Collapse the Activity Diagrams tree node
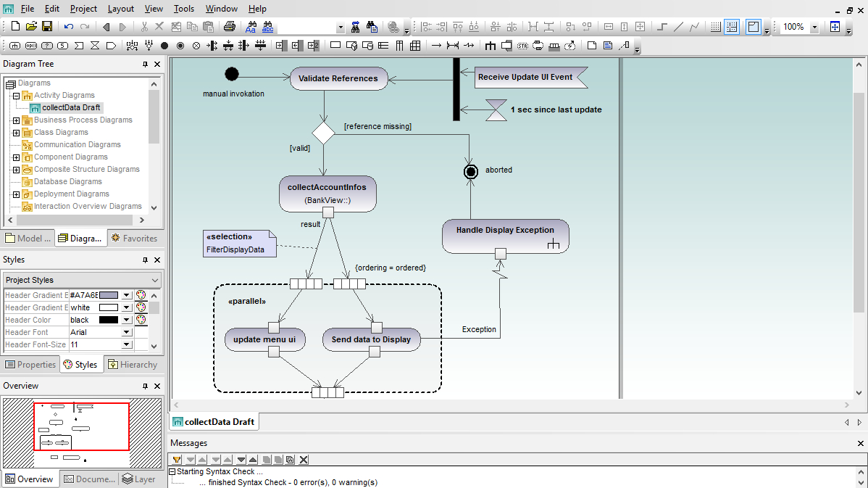Viewport: 868px width, 488px height. pos(16,95)
